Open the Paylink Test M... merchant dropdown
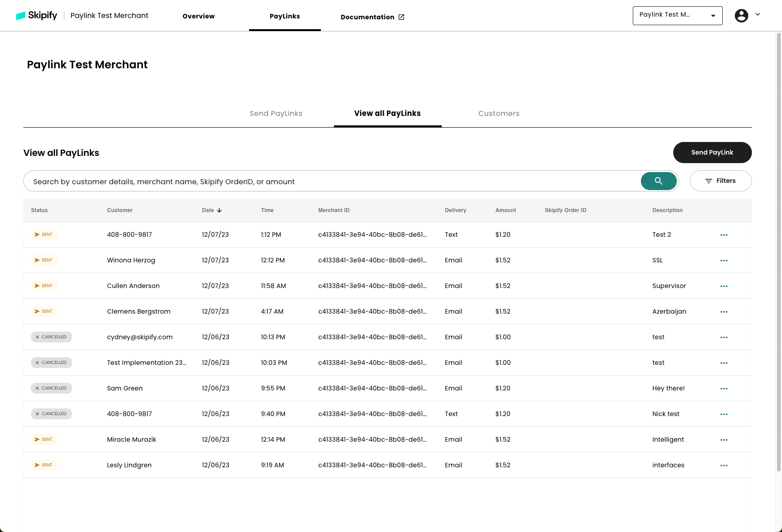Viewport: 782px width, 532px height. [677, 16]
